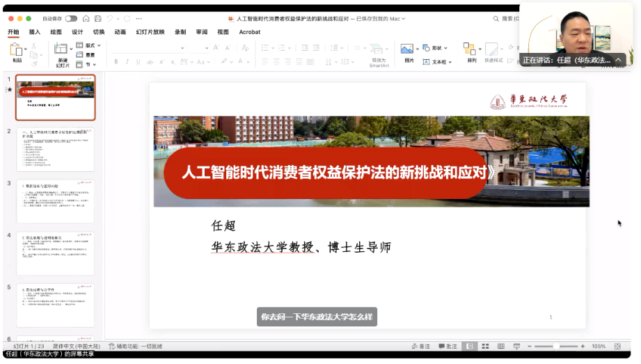Switch to the Slide Show (幻灯片放映) tab
This screenshot has width=641, height=364.
tap(150, 32)
